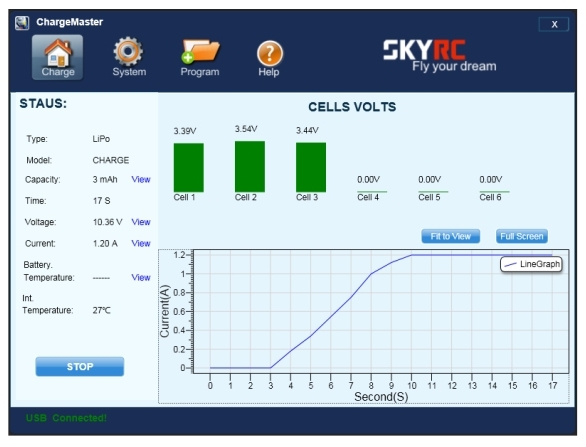View the Voltage graph link
This screenshot has height=447, width=586.
[141, 222]
